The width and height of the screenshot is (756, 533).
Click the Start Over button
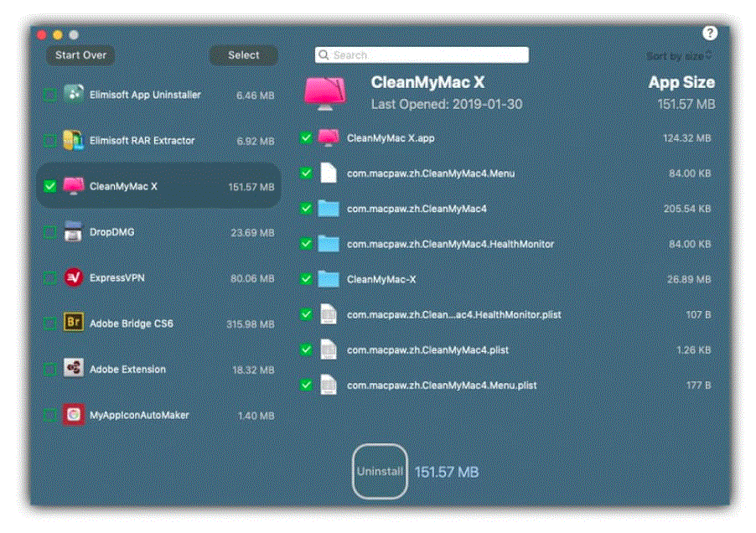click(x=80, y=55)
